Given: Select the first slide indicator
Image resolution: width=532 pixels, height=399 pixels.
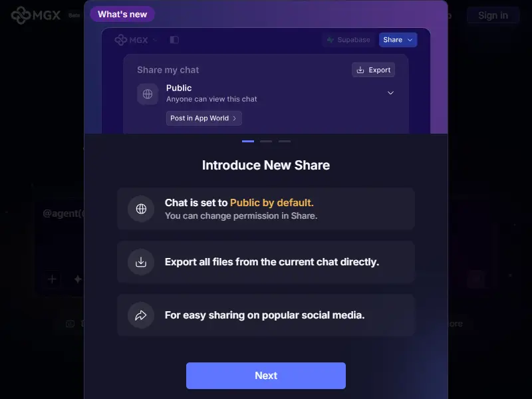Looking at the screenshot, I should point(247,141).
